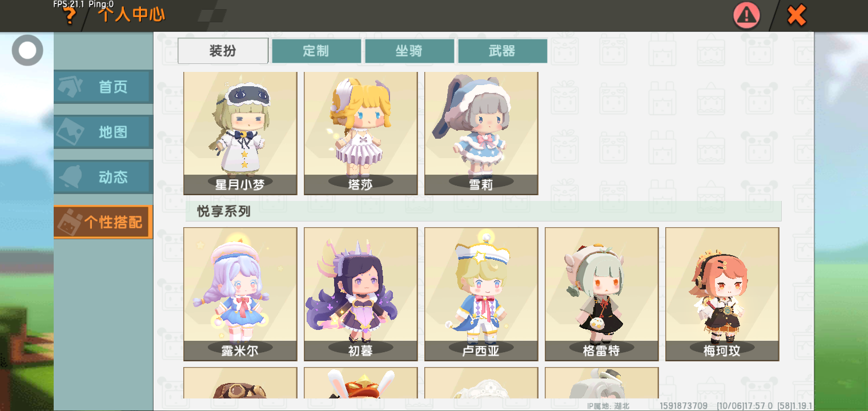
Task: Choose the 初暮 character skin
Action: click(361, 294)
